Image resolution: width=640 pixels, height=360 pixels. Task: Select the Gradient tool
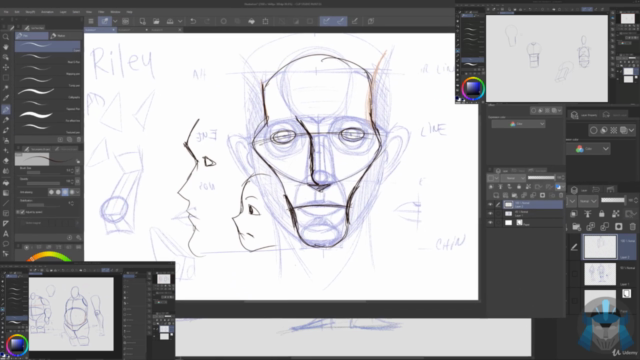[6, 193]
